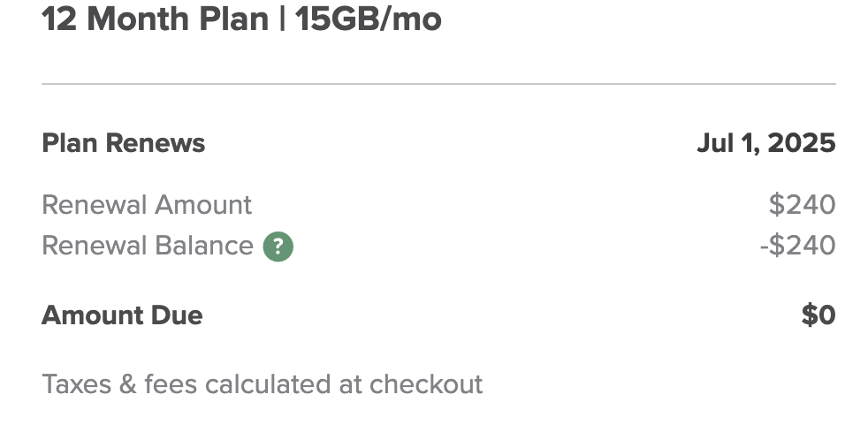Select the "Plan Renews" label
Screen dimensions: 868x440
(124, 143)
